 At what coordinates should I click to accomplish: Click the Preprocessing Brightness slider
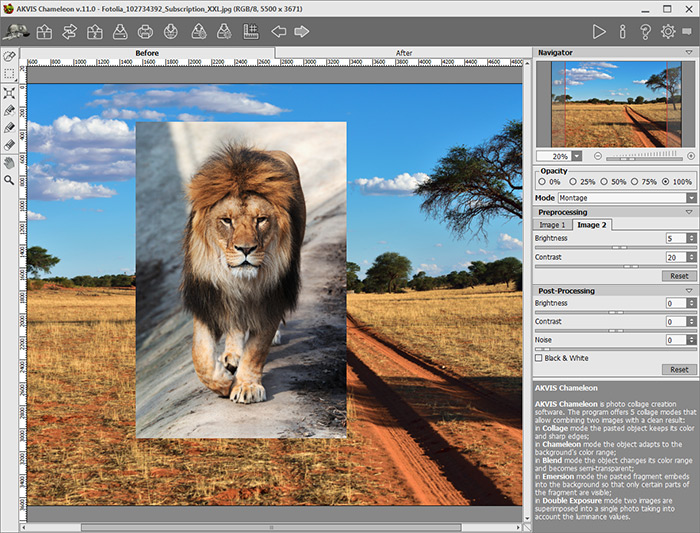[615, 247]
